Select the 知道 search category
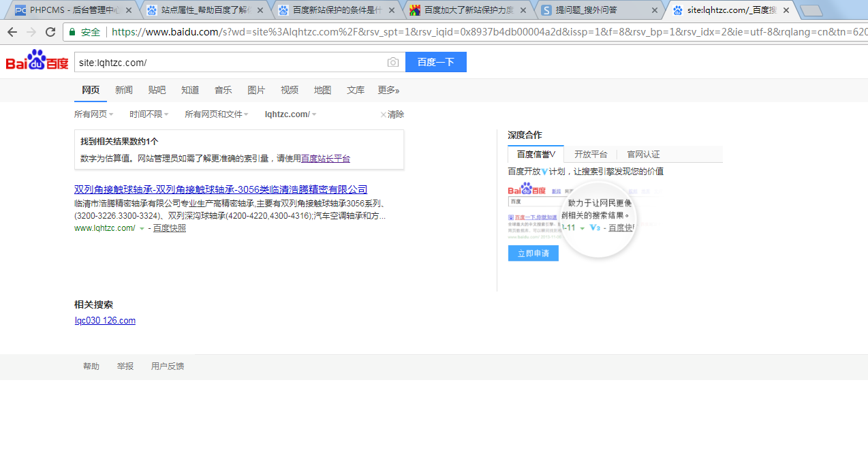 pos(190,90)
